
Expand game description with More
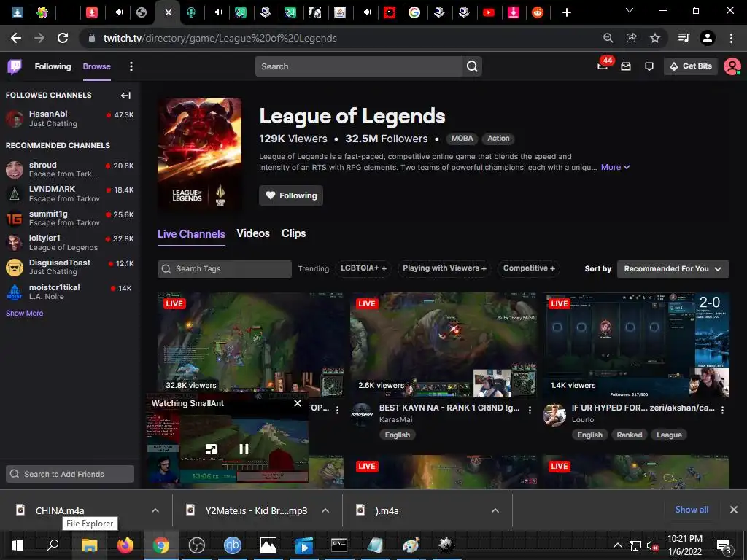coord(615,167)
